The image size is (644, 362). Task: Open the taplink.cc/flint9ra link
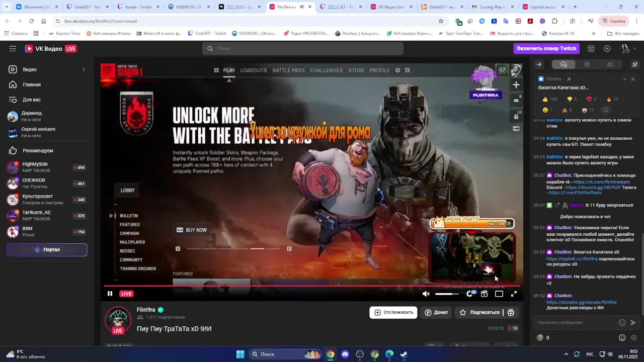click(x=572, y=258)
